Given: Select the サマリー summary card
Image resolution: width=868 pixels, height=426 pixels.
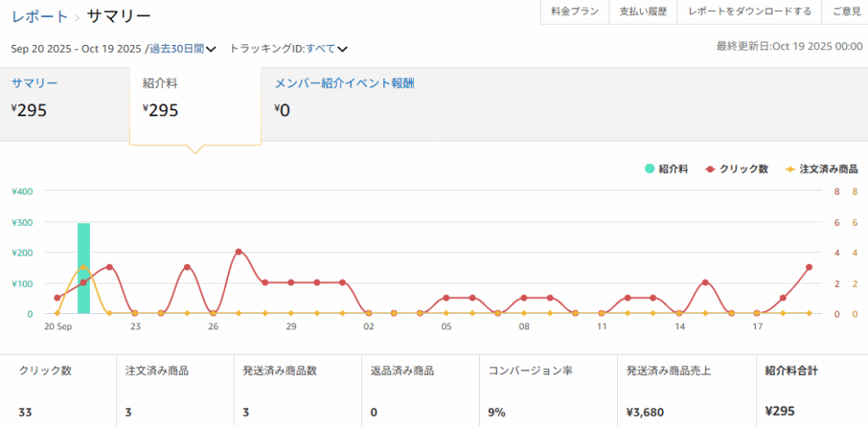Looking at the screenshot, I should [64, 98].
